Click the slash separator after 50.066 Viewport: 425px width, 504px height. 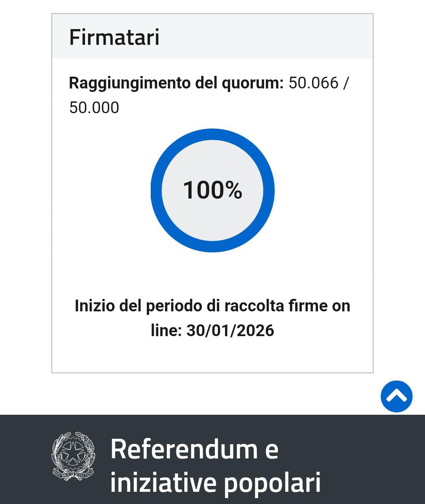pos(345,83)
